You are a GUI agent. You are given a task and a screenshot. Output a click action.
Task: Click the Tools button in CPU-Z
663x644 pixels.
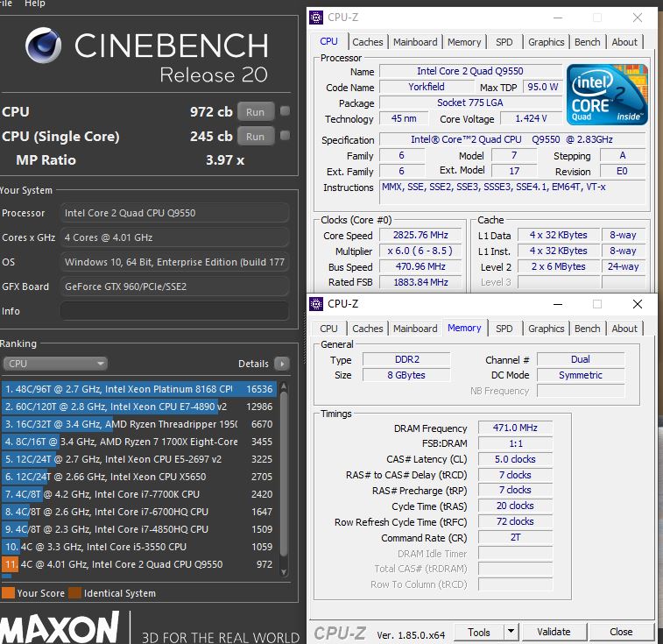[x=479, y=632]
